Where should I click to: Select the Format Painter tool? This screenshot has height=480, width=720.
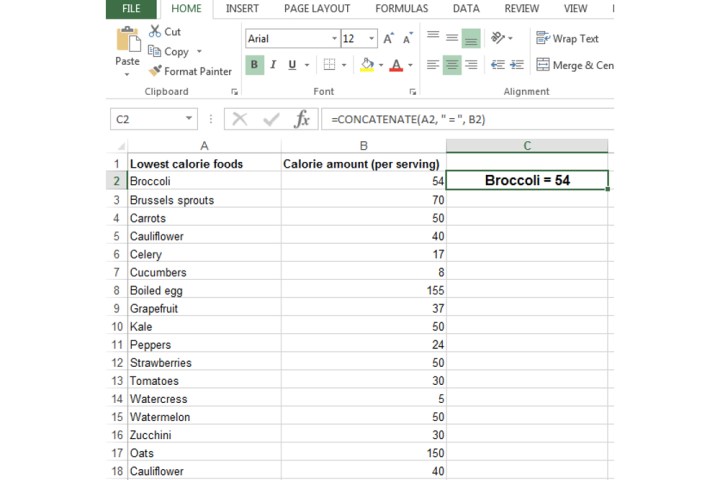point(189,71)
